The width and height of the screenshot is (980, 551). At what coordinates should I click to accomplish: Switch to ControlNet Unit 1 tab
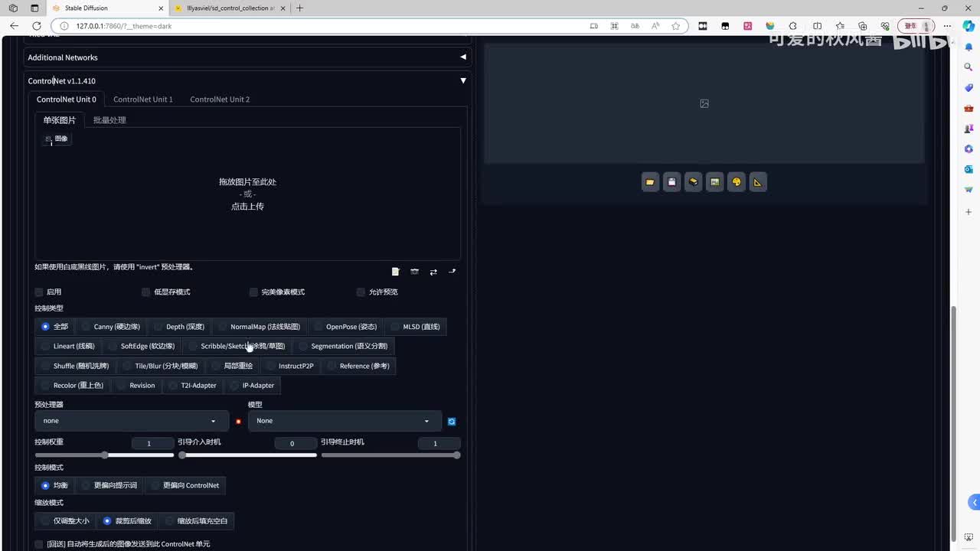click(x=143, y=99)
